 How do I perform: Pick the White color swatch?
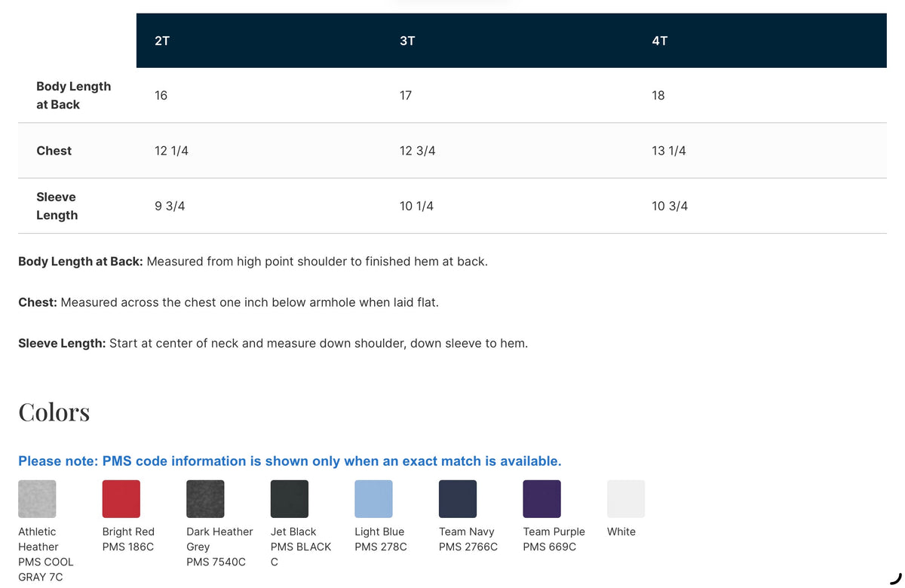(x=626, y=499)
